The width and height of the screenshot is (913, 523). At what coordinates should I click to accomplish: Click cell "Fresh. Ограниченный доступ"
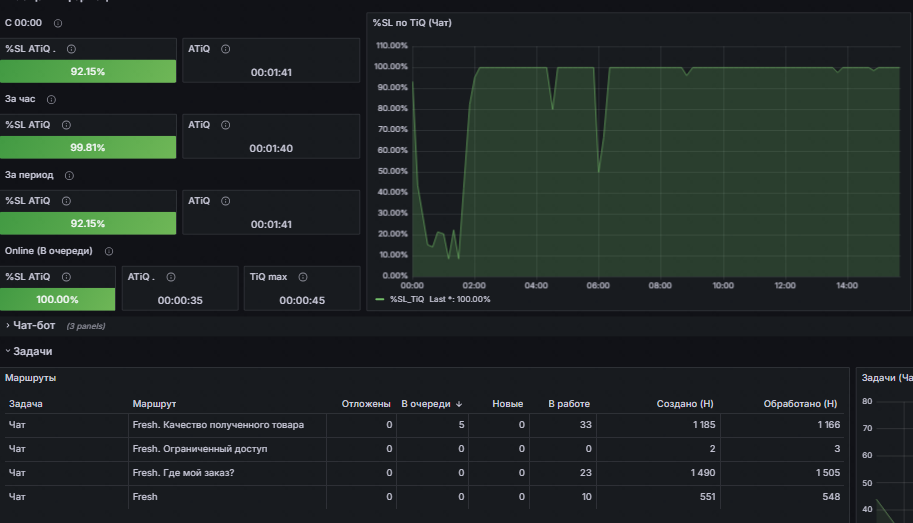point(200,448)
